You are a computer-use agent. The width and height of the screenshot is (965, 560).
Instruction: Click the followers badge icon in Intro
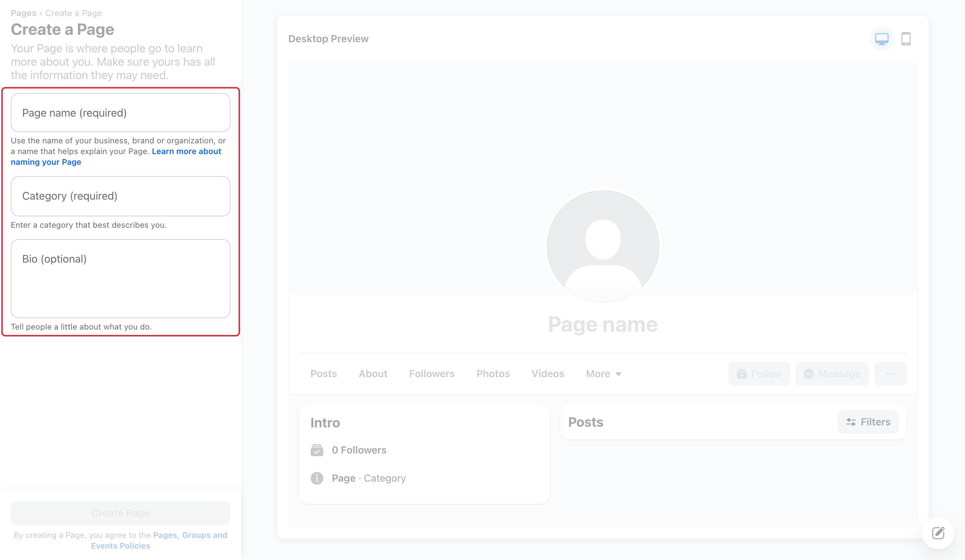click(x=317, y=450)
